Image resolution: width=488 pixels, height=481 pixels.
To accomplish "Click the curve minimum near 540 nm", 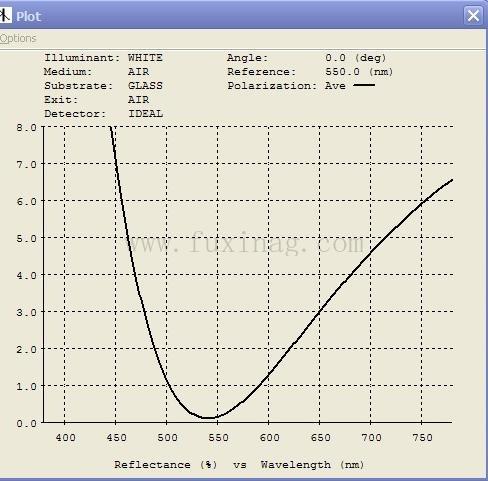I will (208, 418).
